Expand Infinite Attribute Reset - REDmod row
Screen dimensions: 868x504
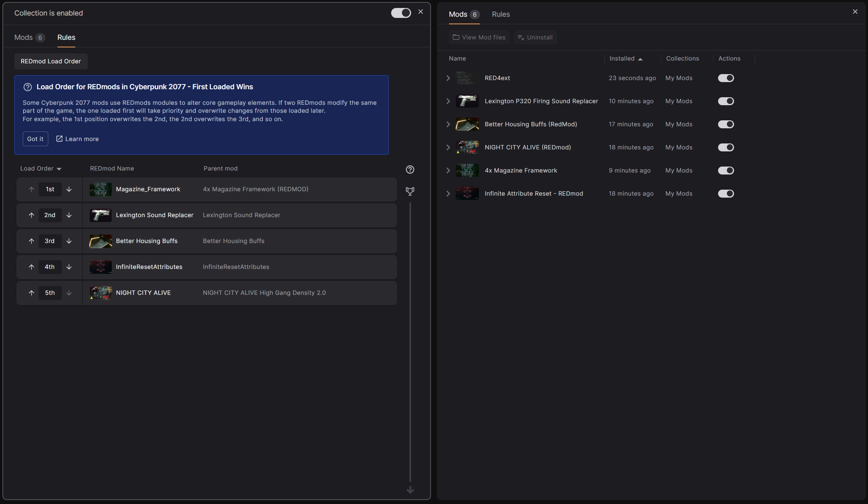(x=448, y=194)
